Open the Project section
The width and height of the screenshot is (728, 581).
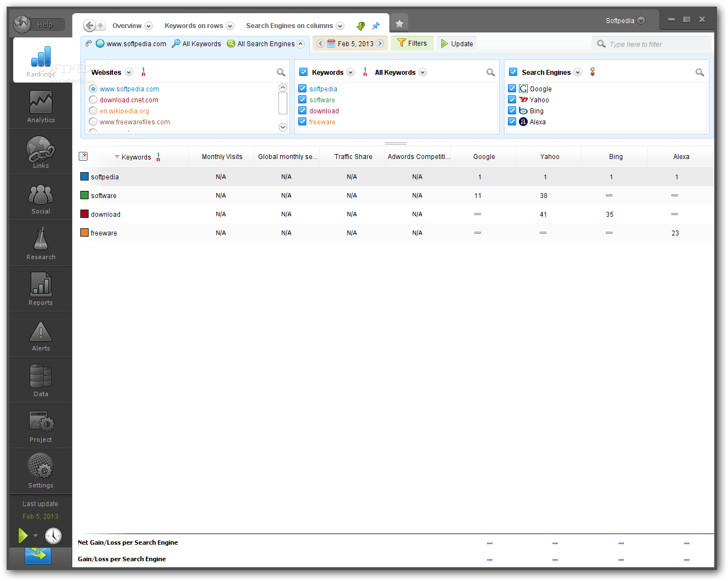(41, 426)
